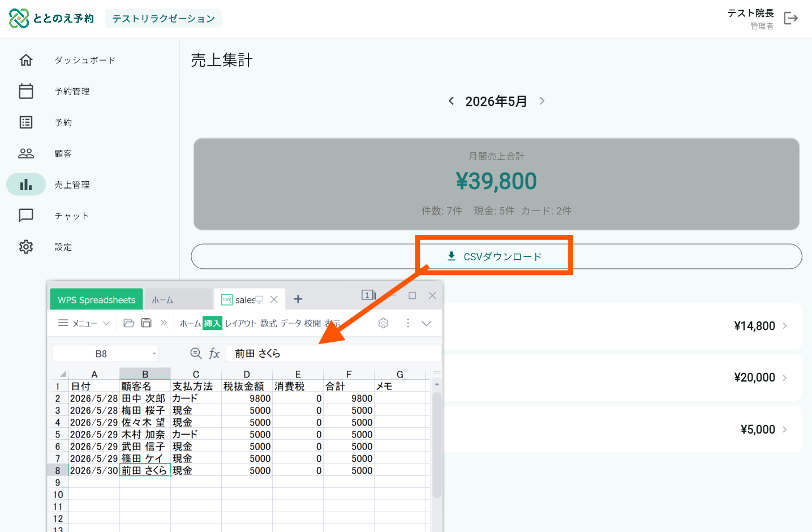
Task: Select column D header in spreadsheet
Action: coord(247,374)
